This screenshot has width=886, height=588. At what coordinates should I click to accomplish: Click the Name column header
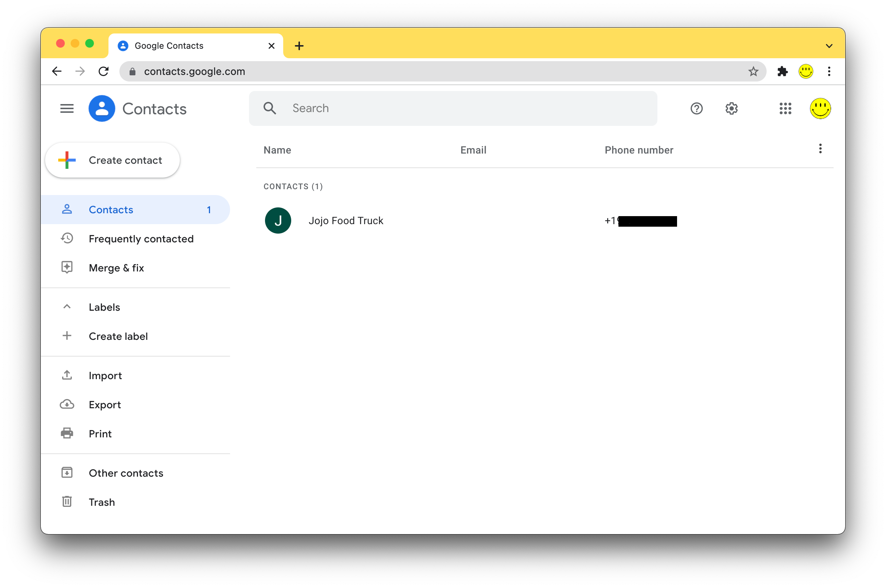click(x=277, y=150)
